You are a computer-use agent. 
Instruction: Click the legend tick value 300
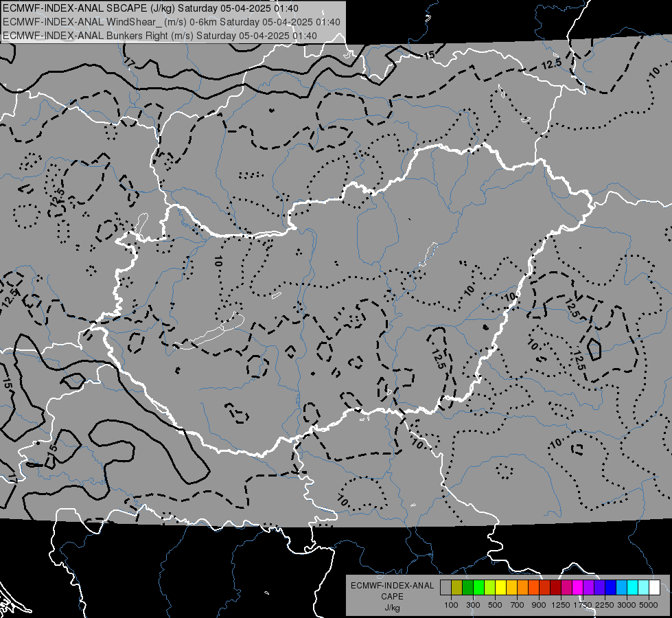point(473,605)
